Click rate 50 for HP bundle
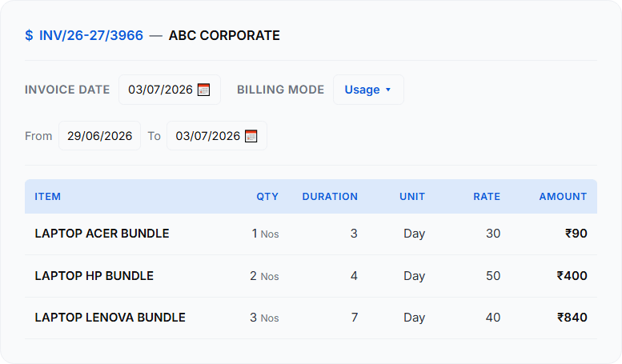 [x=493, y=276]
